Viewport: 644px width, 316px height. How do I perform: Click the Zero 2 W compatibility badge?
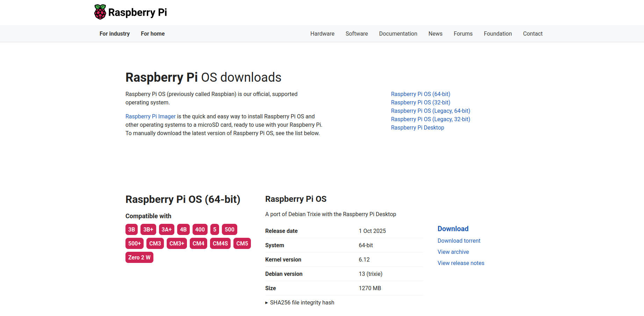pos(139,257)
